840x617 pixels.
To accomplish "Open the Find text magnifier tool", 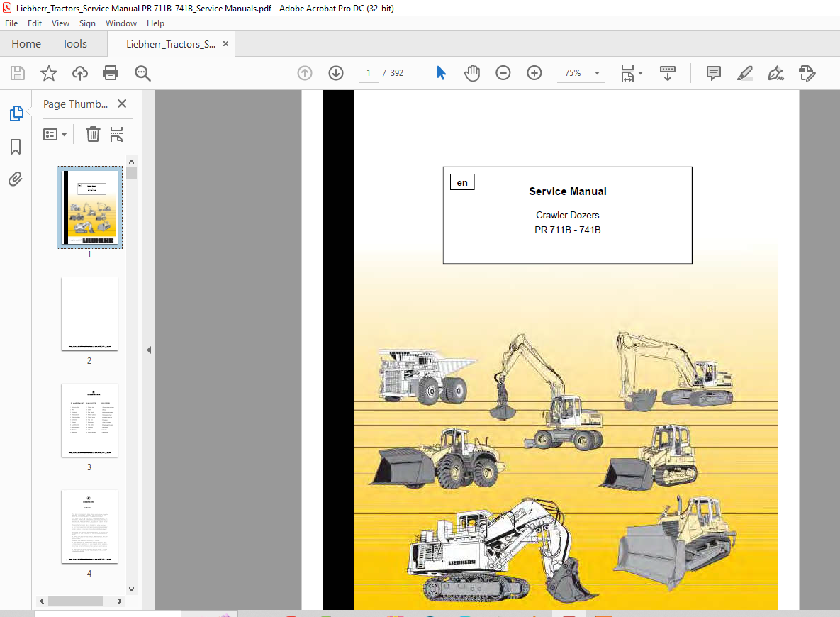I will (142, 73).
